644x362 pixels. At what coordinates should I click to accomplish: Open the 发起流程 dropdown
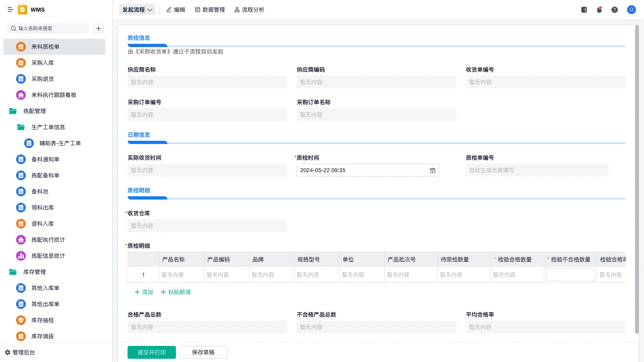point(137,10)
